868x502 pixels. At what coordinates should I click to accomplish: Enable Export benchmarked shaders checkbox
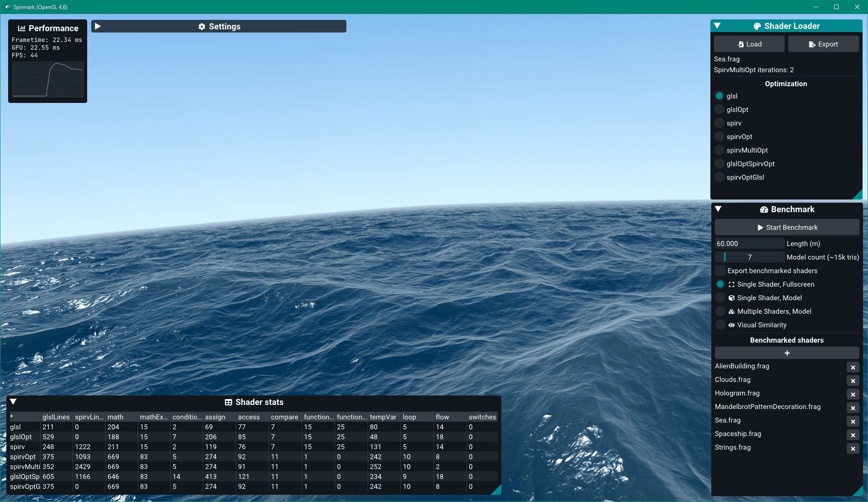tap(720, 271)
